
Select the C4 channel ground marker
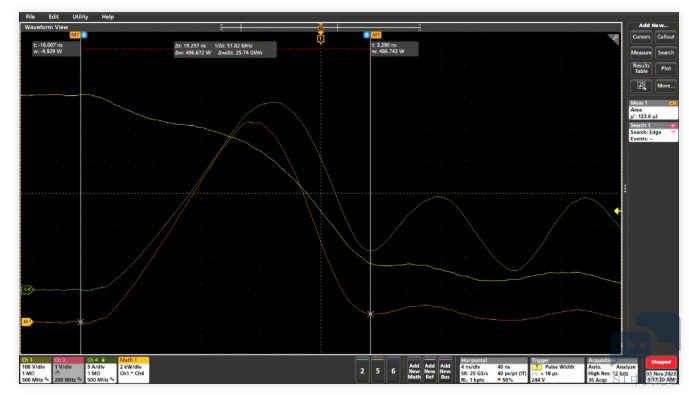(x=27, y=289)
